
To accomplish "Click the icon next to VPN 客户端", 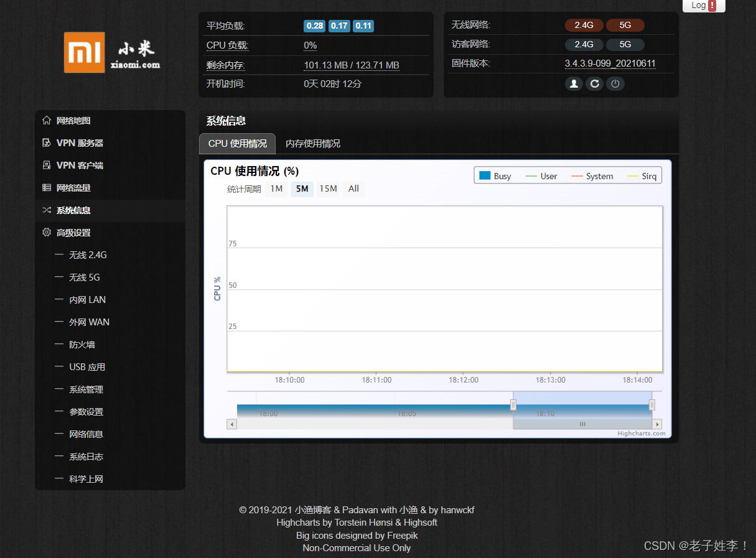I will click(x=47, y=165).
